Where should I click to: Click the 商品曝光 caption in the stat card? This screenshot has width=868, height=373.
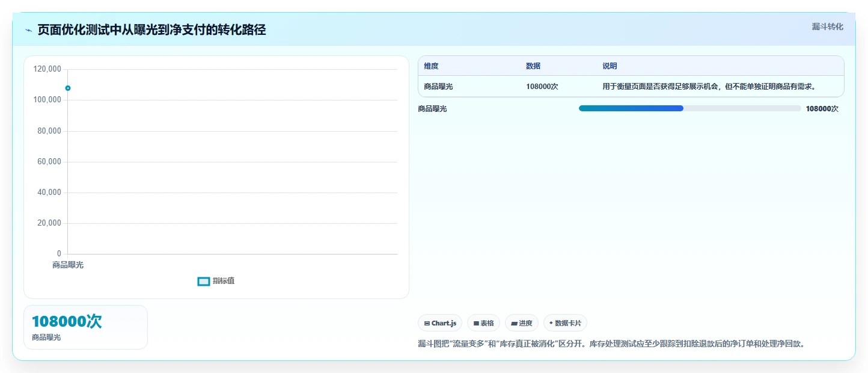[46, 338]
